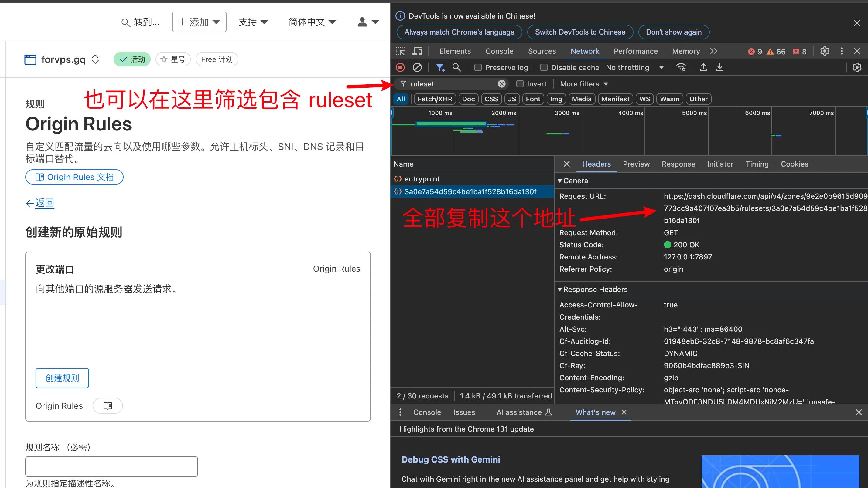Click Switch DevTools to Chinese button
This screenshot has width=868, height=488.
click(580, 32)
